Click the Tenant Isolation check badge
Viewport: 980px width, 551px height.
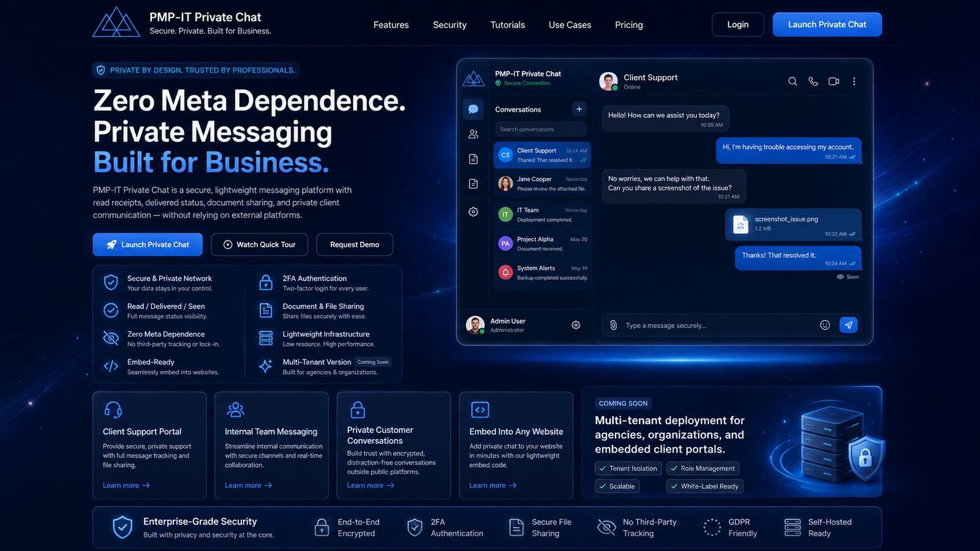coord(628,468)
